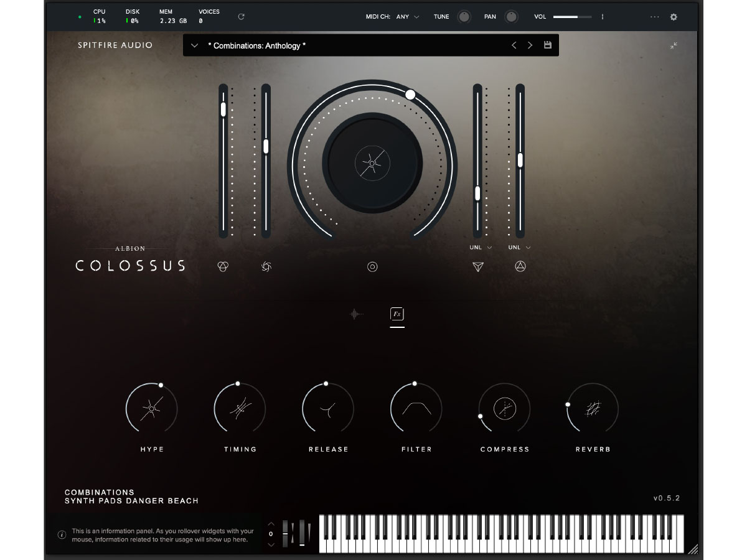The height and width of the screenshot is (560, 747).
Task: Click the FILTER knob
Action: point(416,409)
